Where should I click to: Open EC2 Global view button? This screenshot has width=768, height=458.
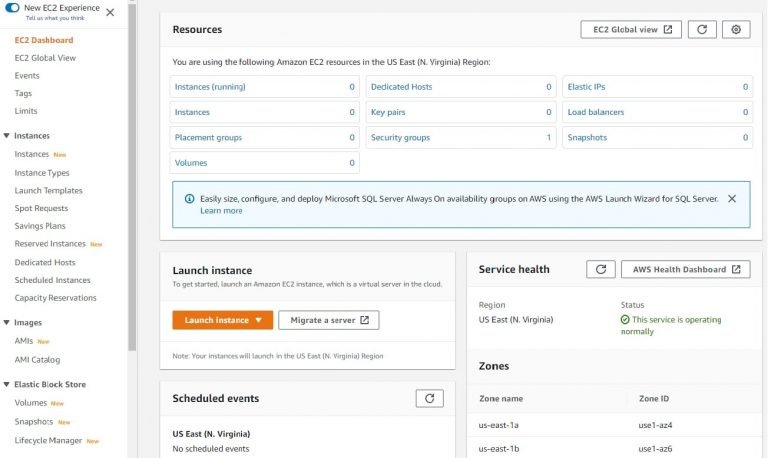631,29
